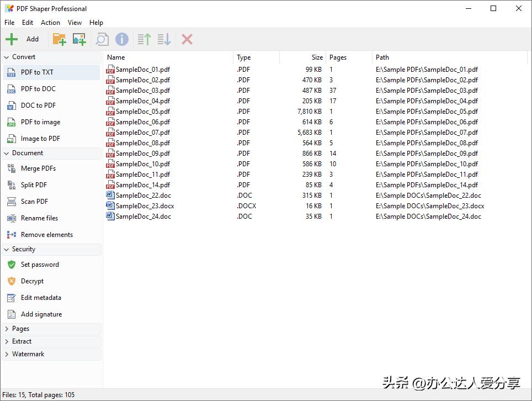Move selected file up in list

click(144, 39)
